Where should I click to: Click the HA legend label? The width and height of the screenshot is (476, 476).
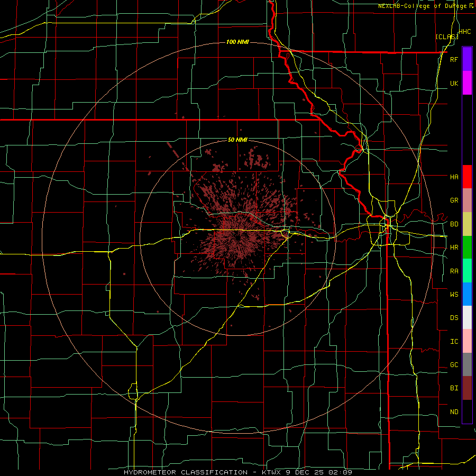click(454, 177)
